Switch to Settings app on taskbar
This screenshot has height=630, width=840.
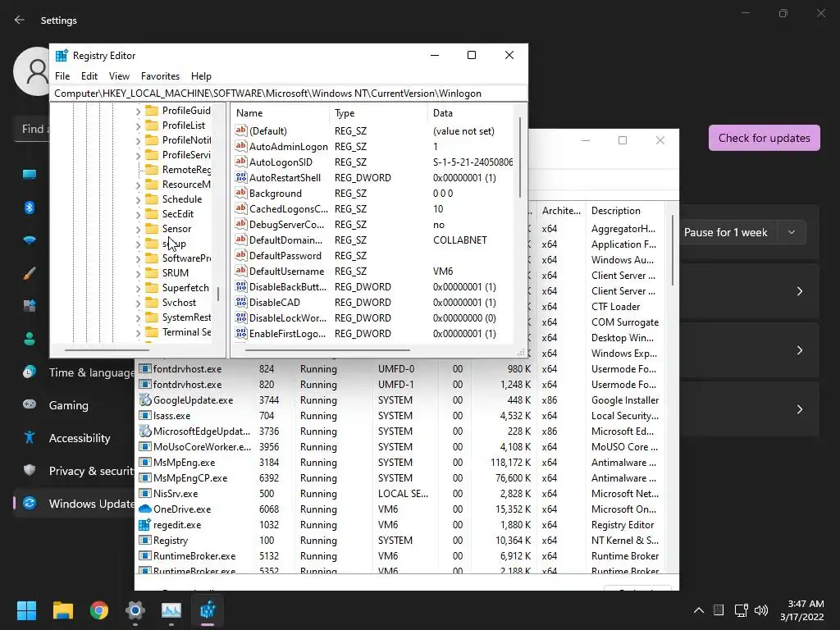click(135, 609)
